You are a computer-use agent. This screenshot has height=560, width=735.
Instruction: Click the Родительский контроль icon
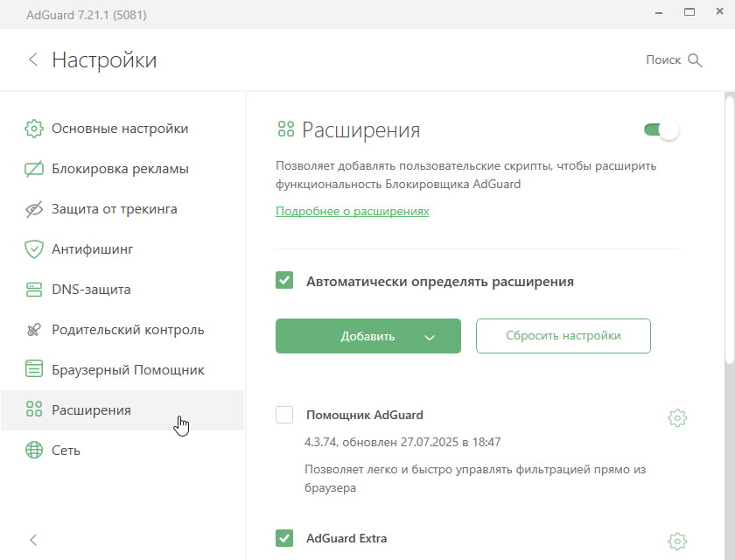(x=34, y=330)
